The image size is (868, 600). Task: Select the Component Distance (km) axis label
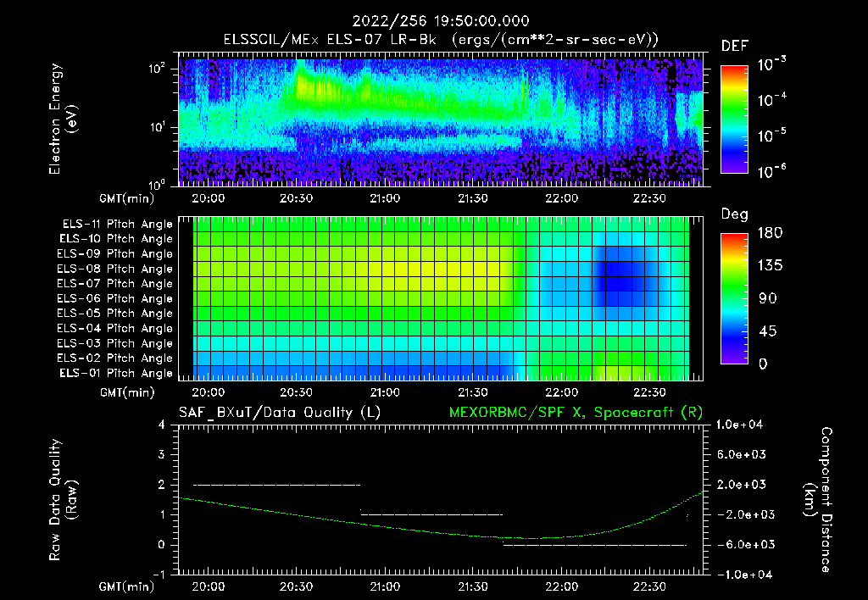coord(818,500)
